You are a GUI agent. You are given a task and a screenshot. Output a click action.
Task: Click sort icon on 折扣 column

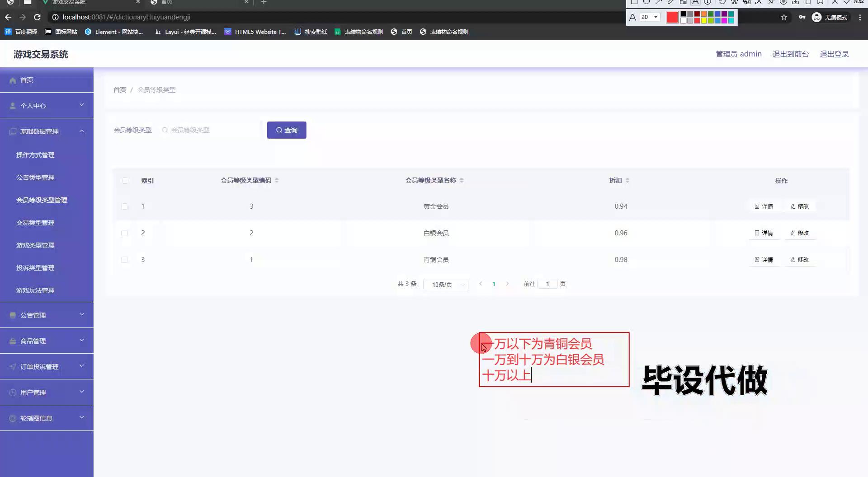click(627, 180)
